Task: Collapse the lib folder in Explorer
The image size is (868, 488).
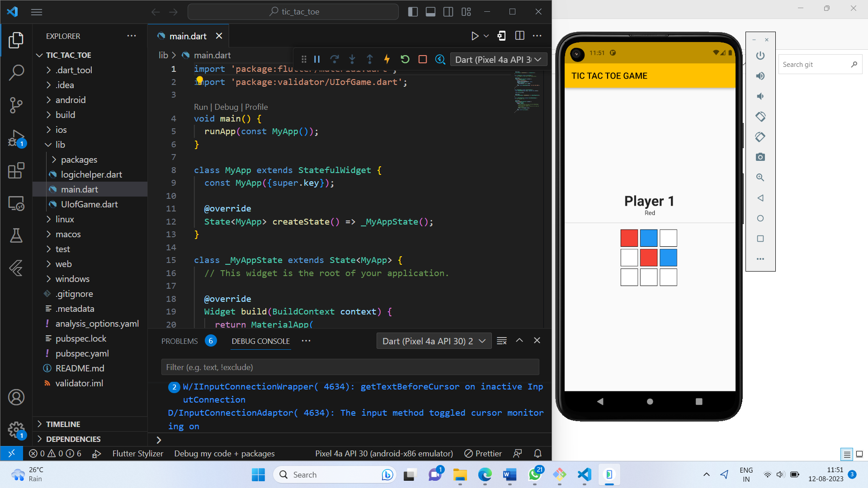Action: (48, 145)
